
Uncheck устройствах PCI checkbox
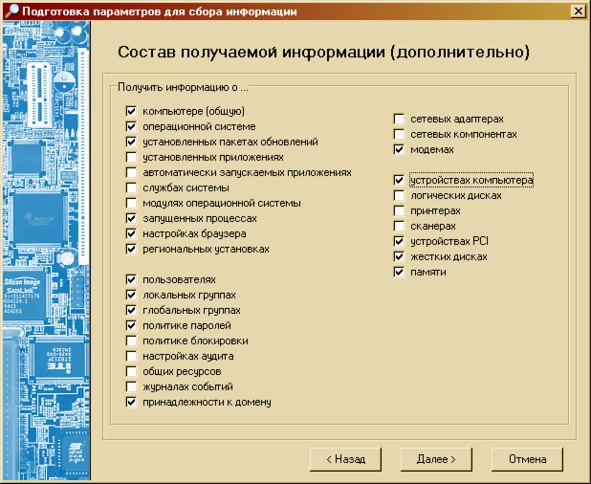399,241
